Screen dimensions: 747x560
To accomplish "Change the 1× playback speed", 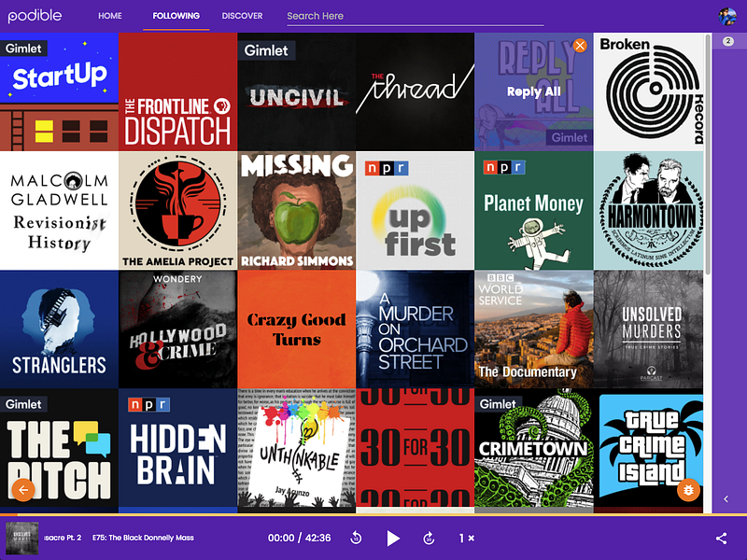I will coord(466,539).
